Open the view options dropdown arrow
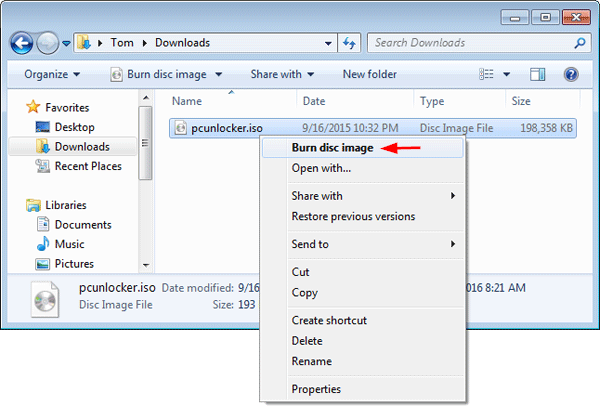This screenshot has height=406, width=600. click(507, 74)
